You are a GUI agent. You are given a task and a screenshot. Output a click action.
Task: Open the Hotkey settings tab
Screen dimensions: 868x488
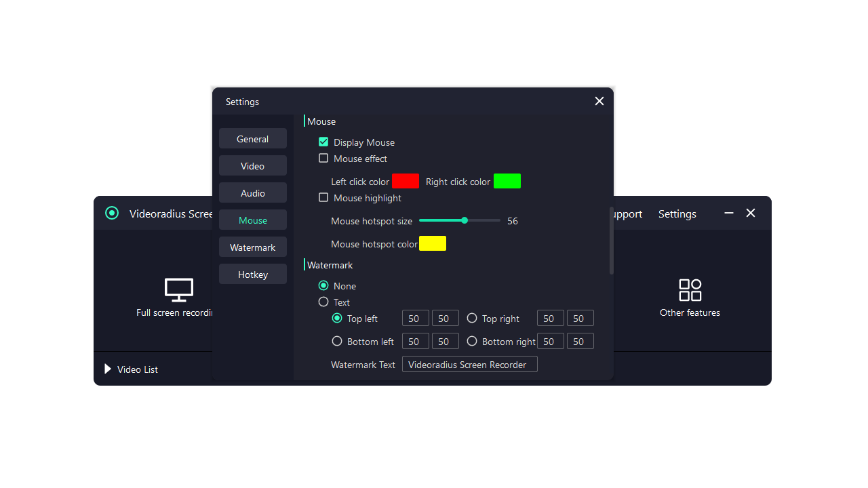[253, 274]
